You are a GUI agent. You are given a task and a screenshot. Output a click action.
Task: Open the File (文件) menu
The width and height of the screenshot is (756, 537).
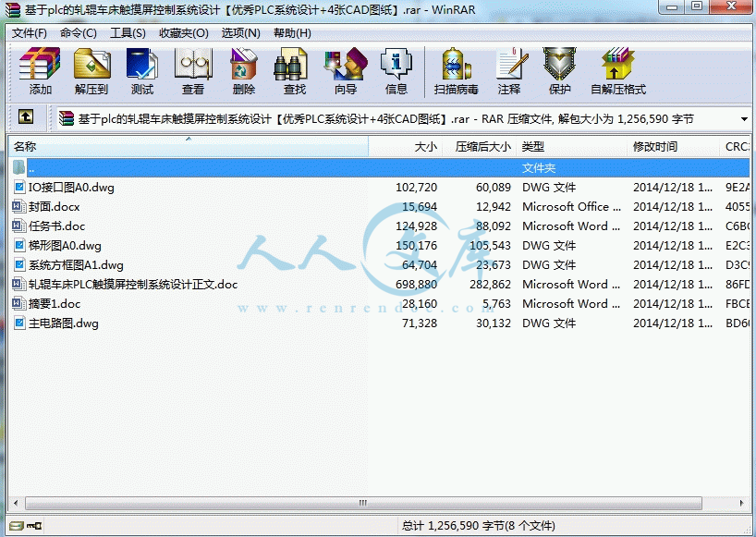coord(29,33)
